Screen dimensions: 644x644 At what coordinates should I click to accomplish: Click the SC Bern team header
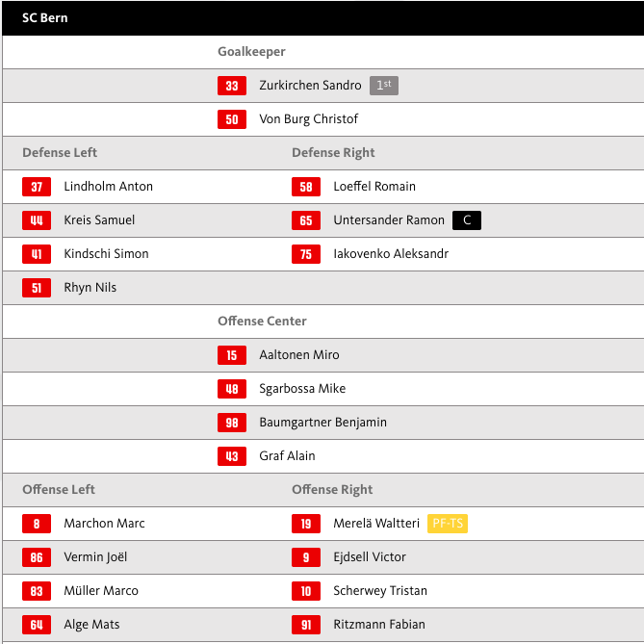(x=45, y=17)
